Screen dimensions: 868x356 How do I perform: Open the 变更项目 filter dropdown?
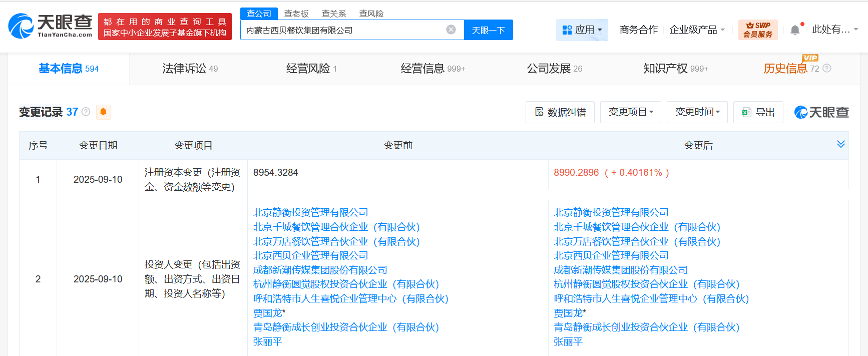(631, 112)
